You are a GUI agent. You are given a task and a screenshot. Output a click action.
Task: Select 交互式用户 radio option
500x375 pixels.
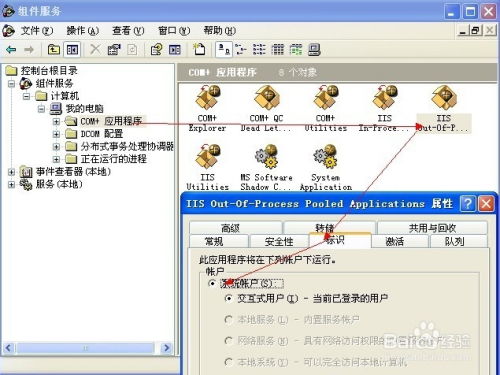(228, 298)
